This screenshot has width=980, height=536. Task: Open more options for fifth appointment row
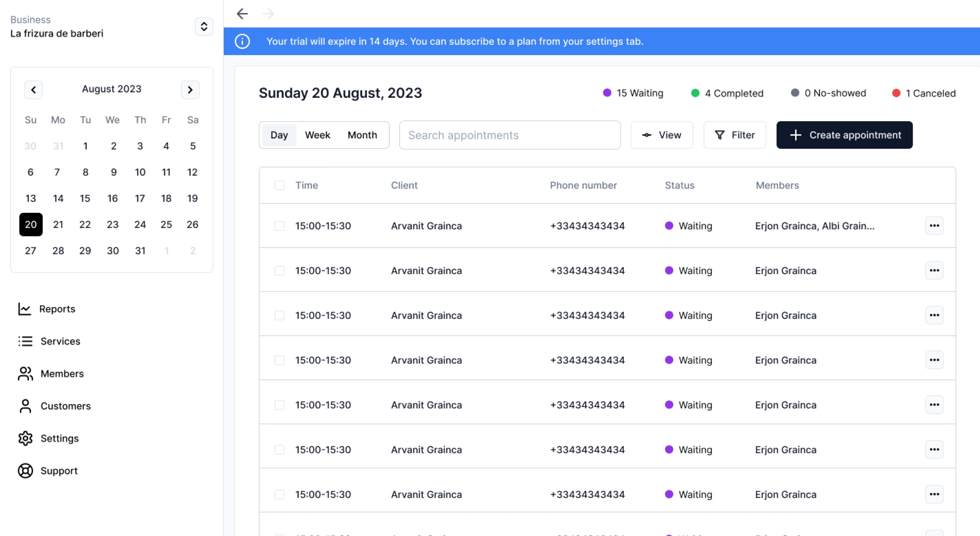934,405
